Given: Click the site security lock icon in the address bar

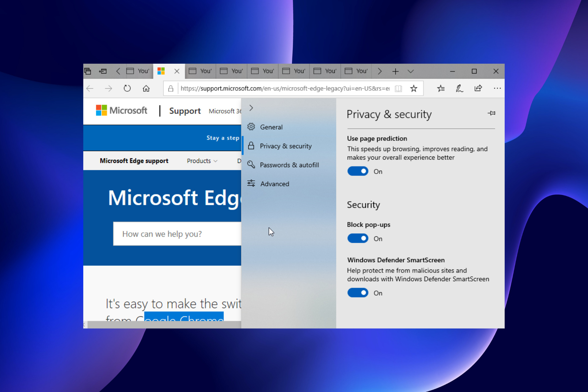Looking at the screenshot, I should click(x=171, y=89).
